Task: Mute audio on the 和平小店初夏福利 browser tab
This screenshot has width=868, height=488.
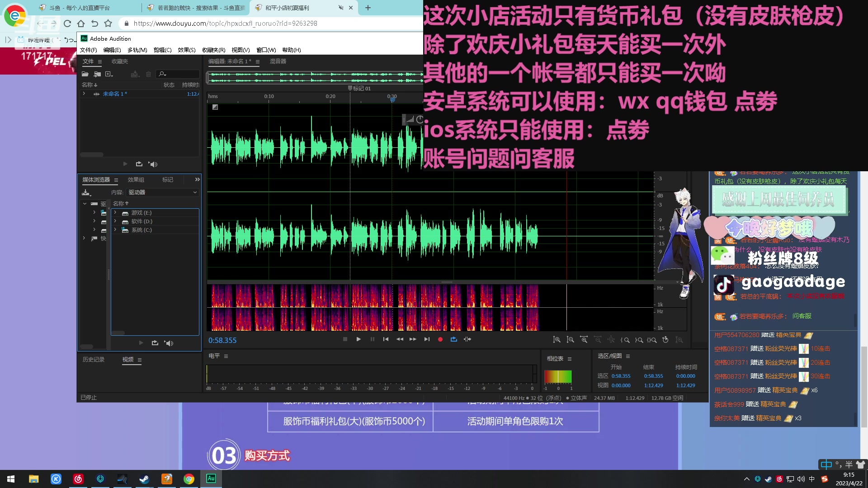Action: click(341, 8)
